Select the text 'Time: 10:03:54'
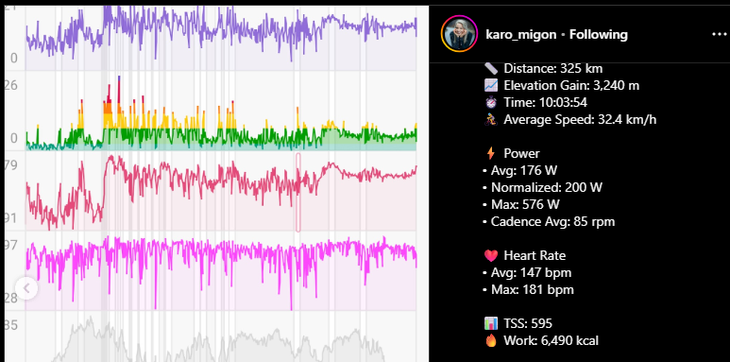This screenshot has width=730, height=362. [x=545, y=102]
